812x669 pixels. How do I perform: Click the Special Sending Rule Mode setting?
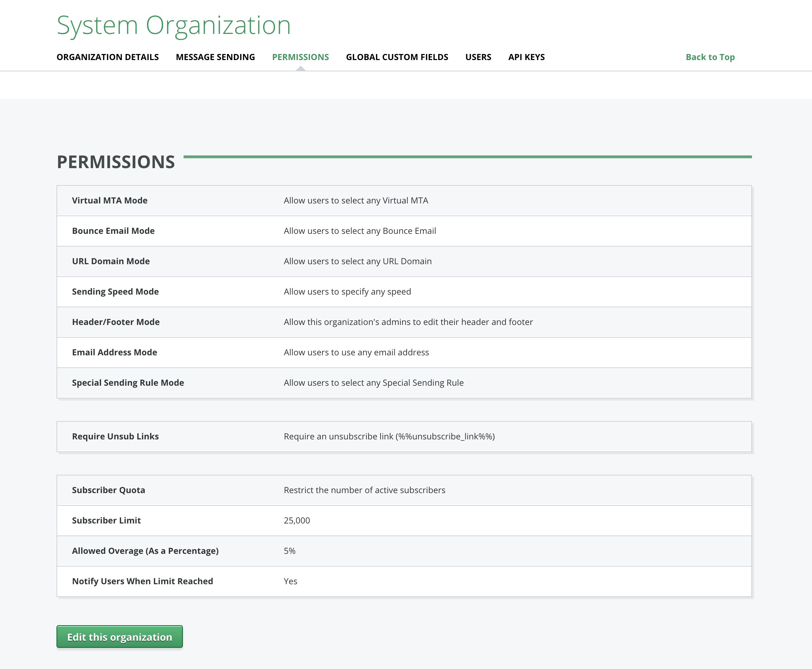[127, 383]
